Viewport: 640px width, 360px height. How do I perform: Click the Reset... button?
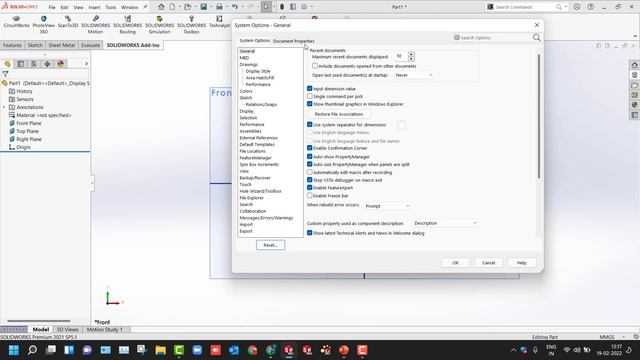coord(271,245)
